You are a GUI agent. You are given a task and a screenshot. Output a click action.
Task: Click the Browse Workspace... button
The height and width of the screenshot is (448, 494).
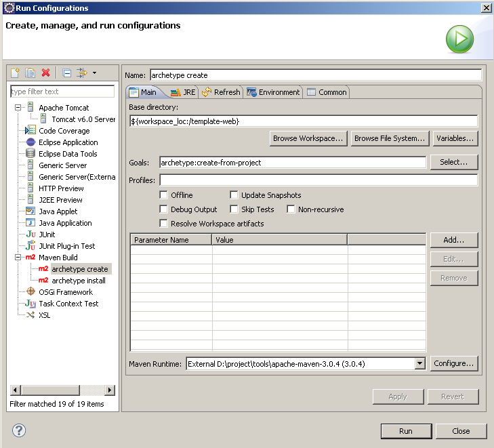pos(308,138)
